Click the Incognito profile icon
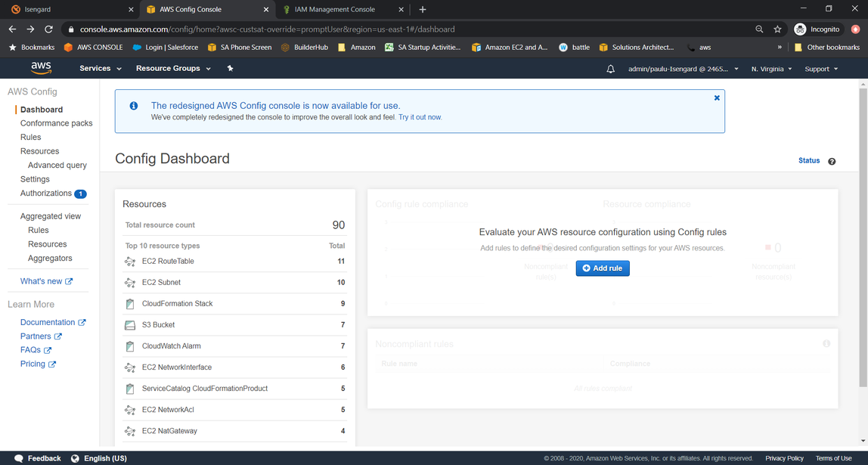This screenshot has height=465, width=868. tap(799, 29)
